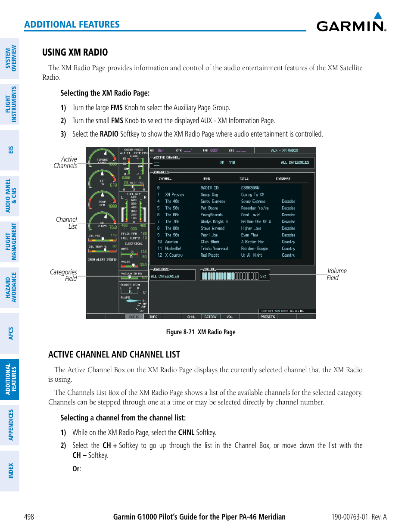Click the Categories Field callout label
This screenshot has height=532, width=411.
[63, 275]
